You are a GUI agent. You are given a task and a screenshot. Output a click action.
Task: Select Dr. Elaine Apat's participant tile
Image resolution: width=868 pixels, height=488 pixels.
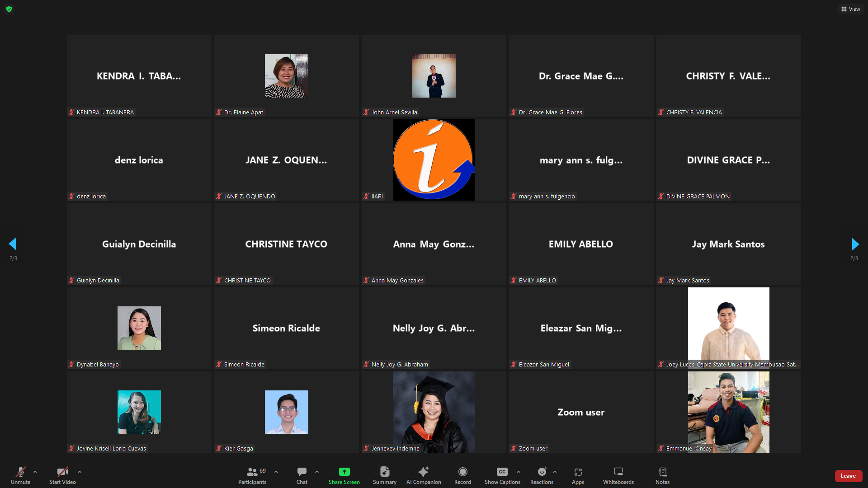(286, 76)
